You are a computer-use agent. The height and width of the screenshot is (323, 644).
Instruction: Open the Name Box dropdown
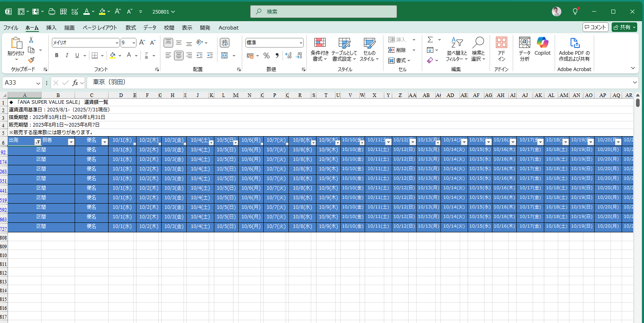tap(38, 83)
